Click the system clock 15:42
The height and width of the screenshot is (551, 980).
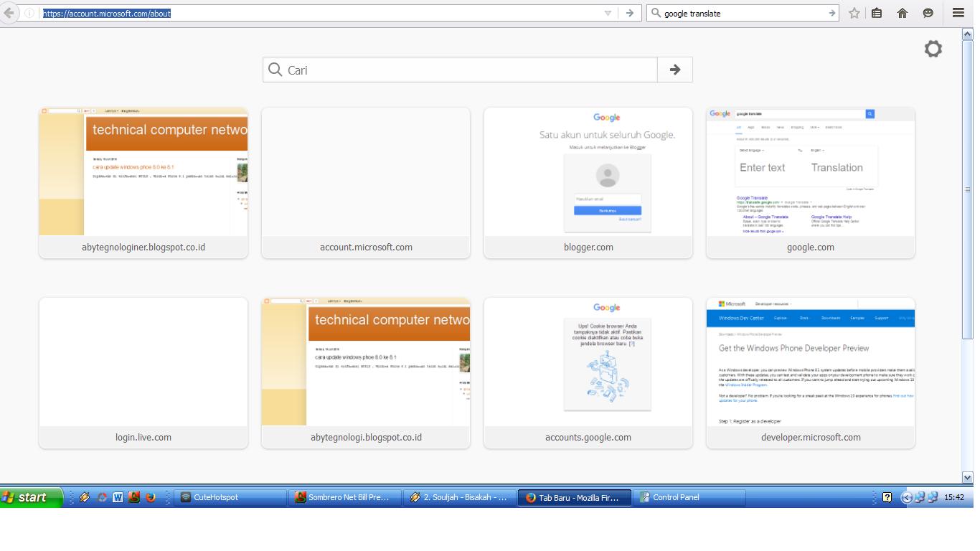pos(954,497)
